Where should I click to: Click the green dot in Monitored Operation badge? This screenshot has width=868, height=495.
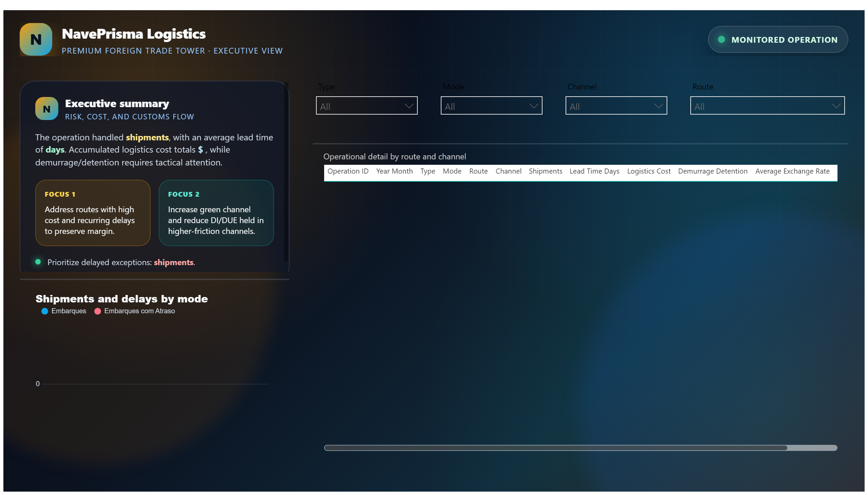coord(721,39)
